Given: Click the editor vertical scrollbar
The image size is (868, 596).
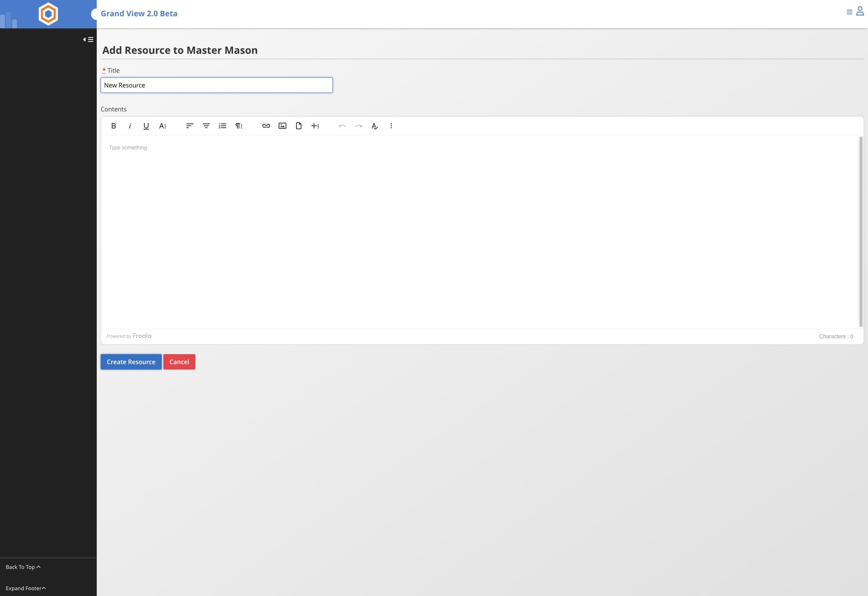Looking at the screenshot, I should click(861, 231).
